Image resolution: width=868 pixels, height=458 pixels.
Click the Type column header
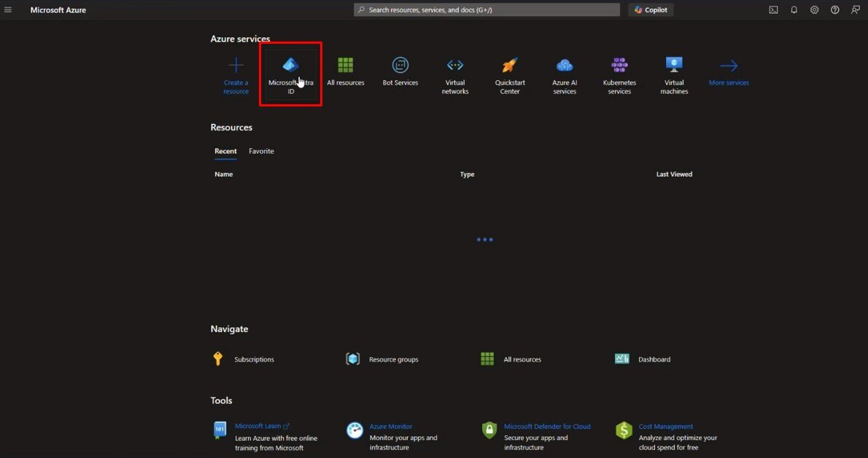468,174
